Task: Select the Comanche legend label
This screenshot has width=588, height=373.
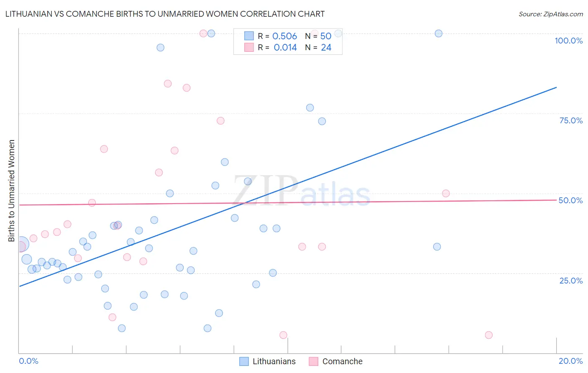Action: pos(342,361)
